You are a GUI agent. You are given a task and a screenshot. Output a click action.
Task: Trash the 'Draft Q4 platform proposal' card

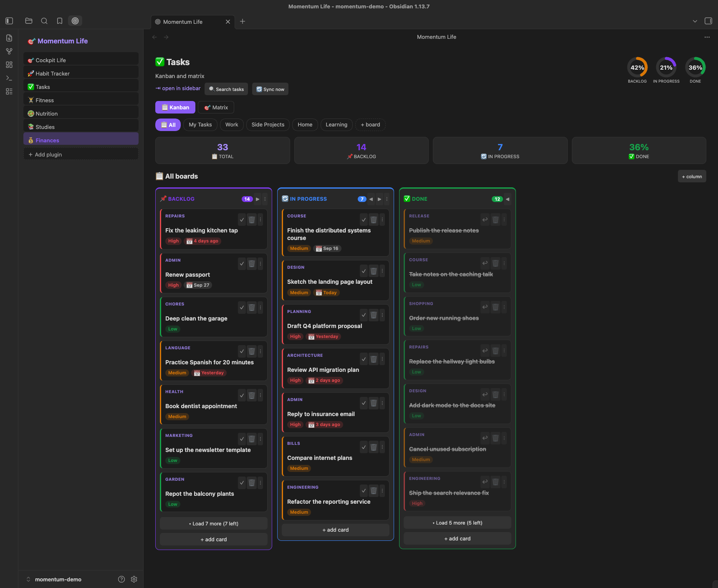(x=374, y=315)
